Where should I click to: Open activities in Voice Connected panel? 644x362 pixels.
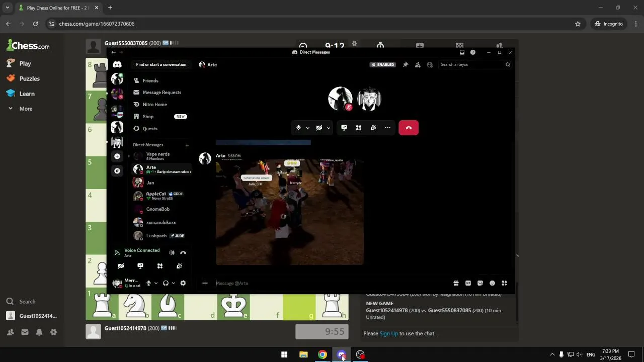pos(160,266)
